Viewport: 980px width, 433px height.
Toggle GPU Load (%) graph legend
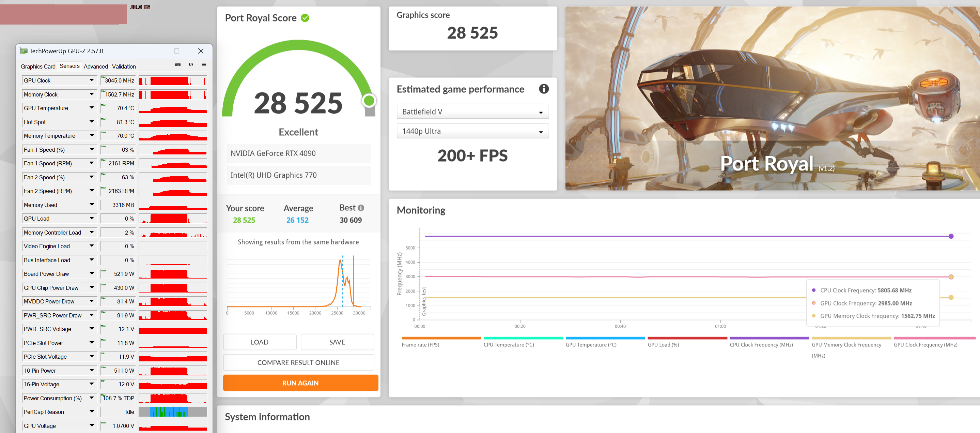663,344
